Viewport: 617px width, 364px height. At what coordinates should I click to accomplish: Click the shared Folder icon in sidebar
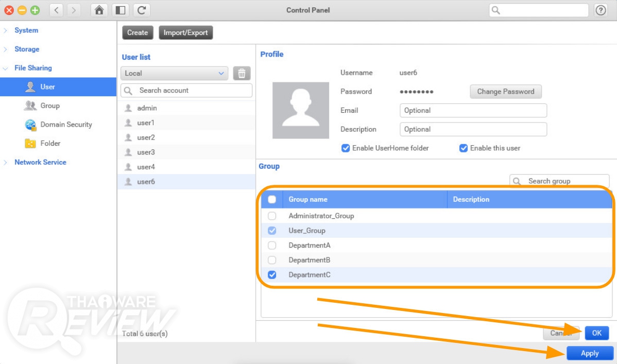pos(30,144)
